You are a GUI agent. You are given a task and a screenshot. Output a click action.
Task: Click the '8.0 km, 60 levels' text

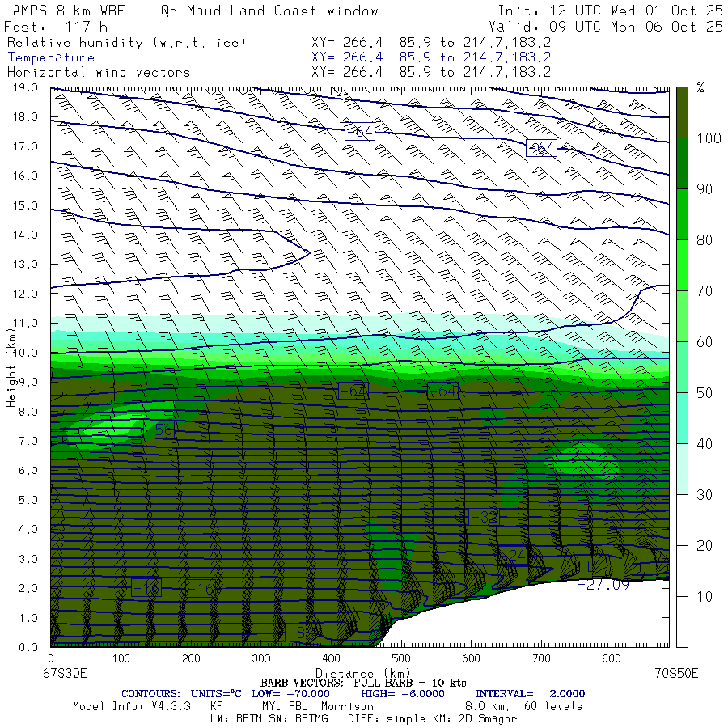527,707
